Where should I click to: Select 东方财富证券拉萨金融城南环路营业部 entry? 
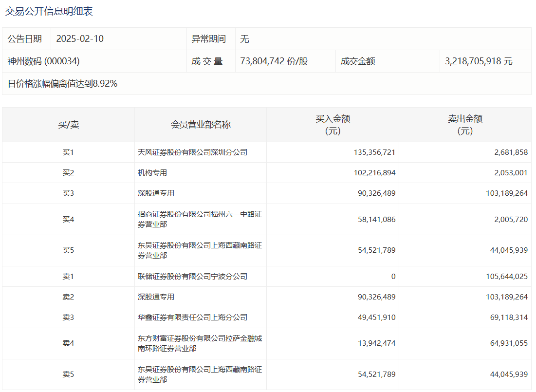click(x=200, y=343)
